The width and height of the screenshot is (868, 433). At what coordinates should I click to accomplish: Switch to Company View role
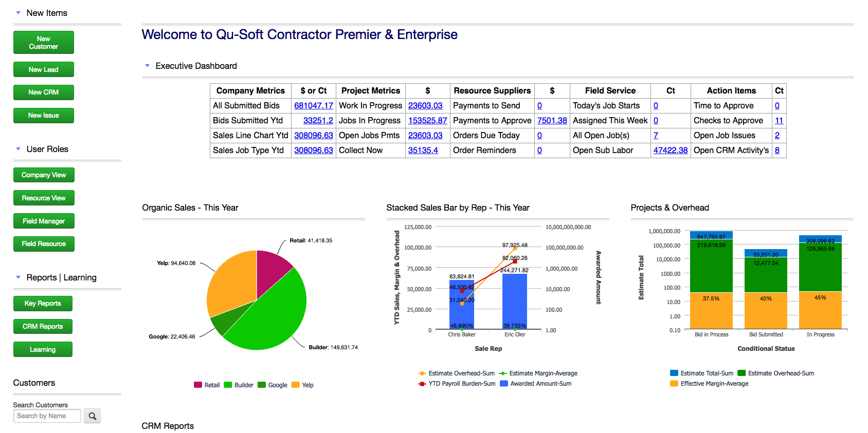click(44, 175)
